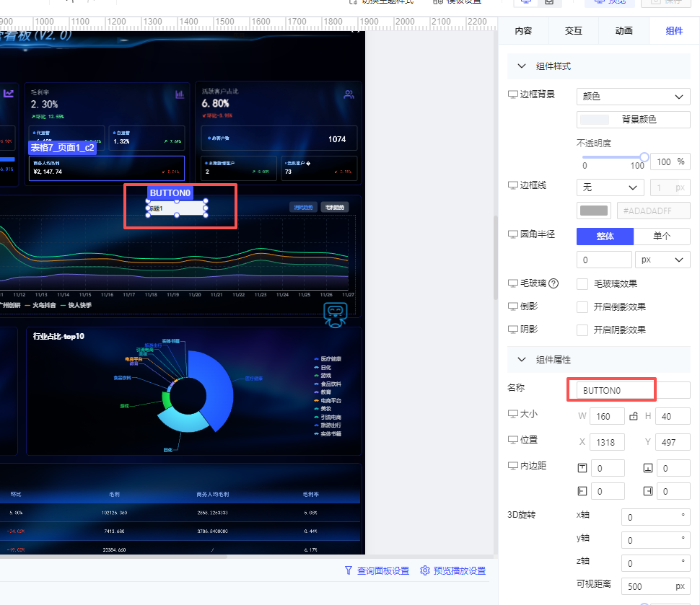Select the 组件 tab
The width and height of the screenshot is (700, 605).
(x=674, y=31)
